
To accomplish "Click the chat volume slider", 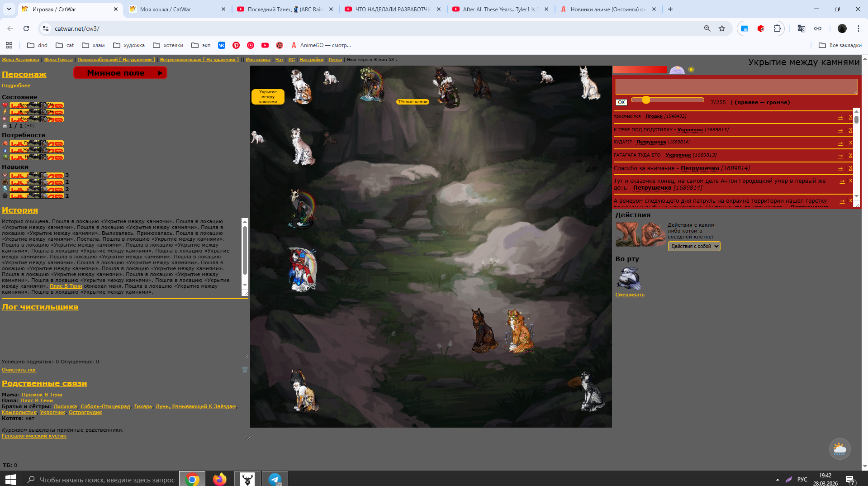I will point(668,100).
